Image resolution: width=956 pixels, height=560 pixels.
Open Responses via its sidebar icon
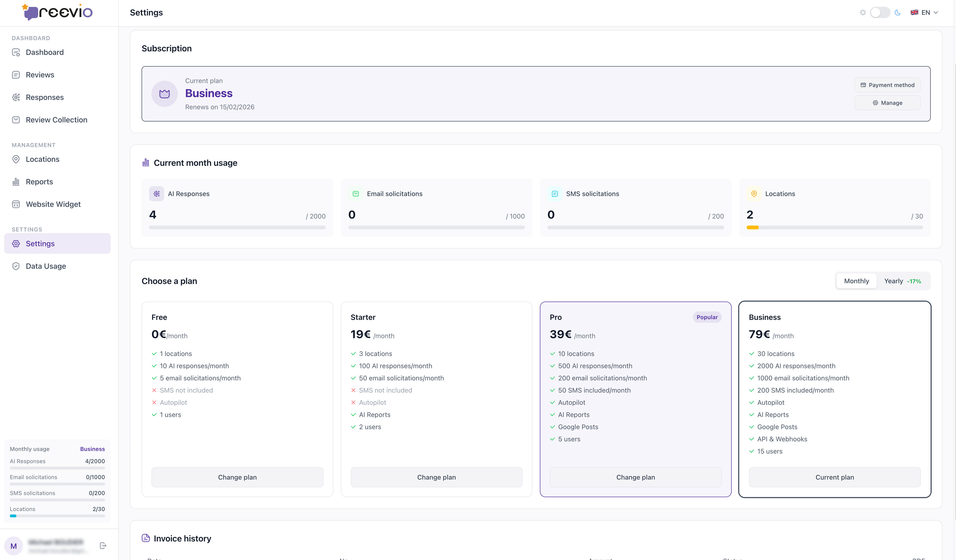(x=16, y=97)
